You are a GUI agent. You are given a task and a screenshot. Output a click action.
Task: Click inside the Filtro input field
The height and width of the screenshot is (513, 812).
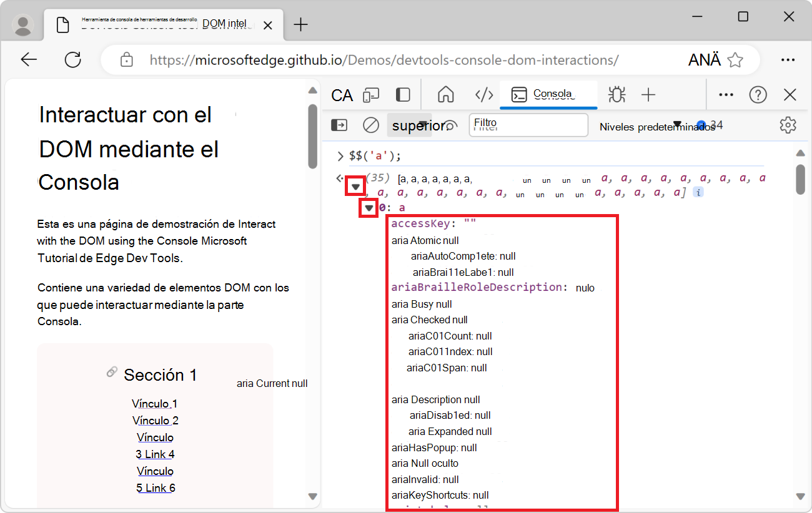(528, 125)
